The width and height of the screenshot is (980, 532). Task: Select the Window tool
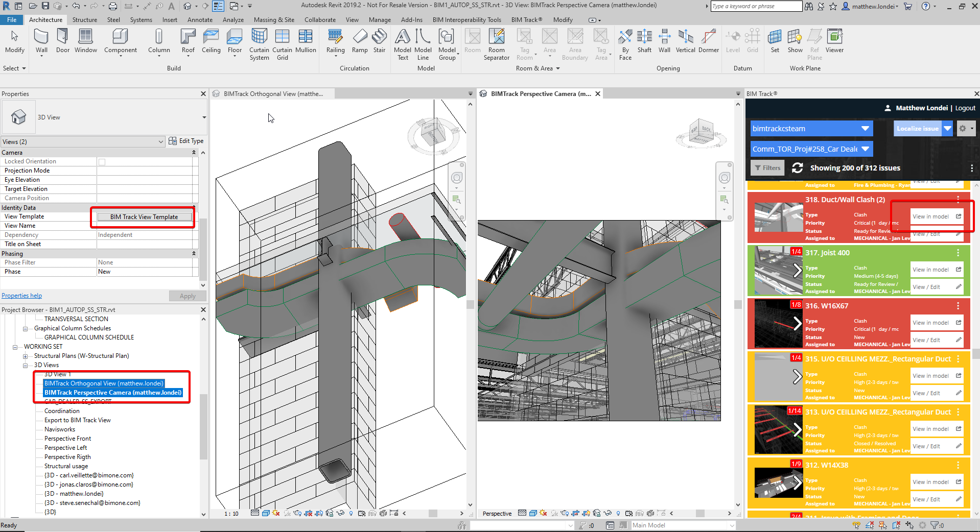tap(85, 41)
